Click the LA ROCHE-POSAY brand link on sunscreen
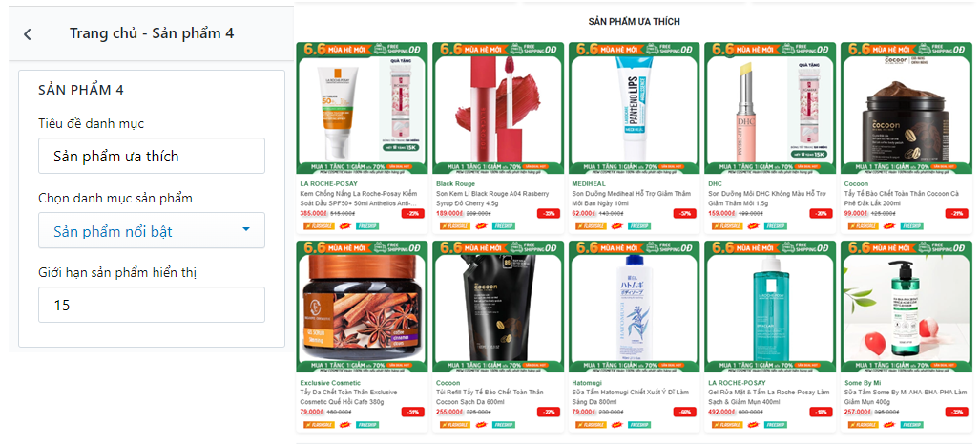This screenshot has height=446, width=980. (329, 184)
